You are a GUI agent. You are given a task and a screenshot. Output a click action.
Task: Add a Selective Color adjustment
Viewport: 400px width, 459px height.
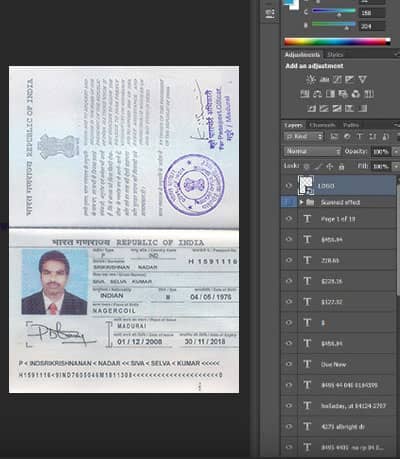tap(349, 108)
